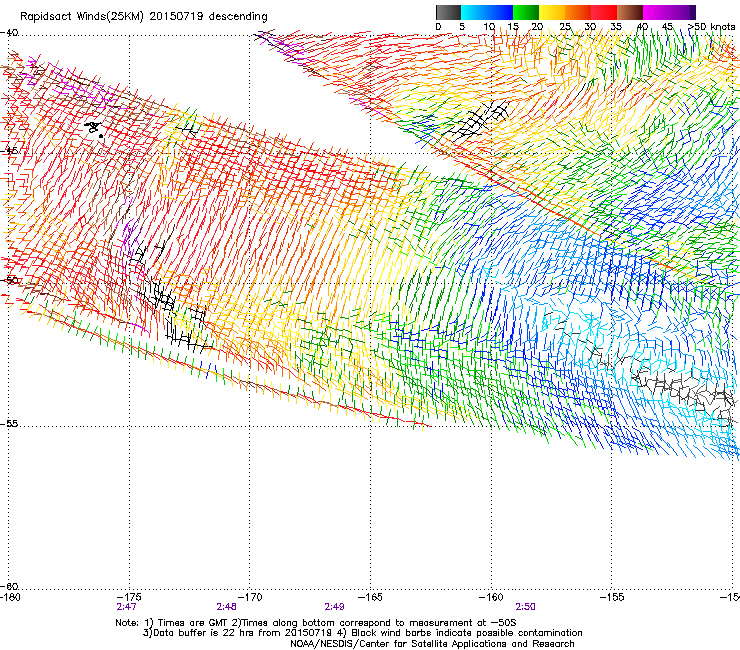The image size is (740, 650).
Task: Click the gray 0-5 knots legend swatch
Action: (448, 12)
